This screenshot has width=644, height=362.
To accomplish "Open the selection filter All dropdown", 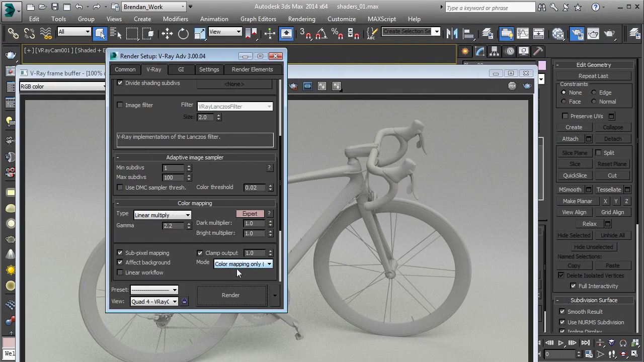I will [x=74, y=32].
